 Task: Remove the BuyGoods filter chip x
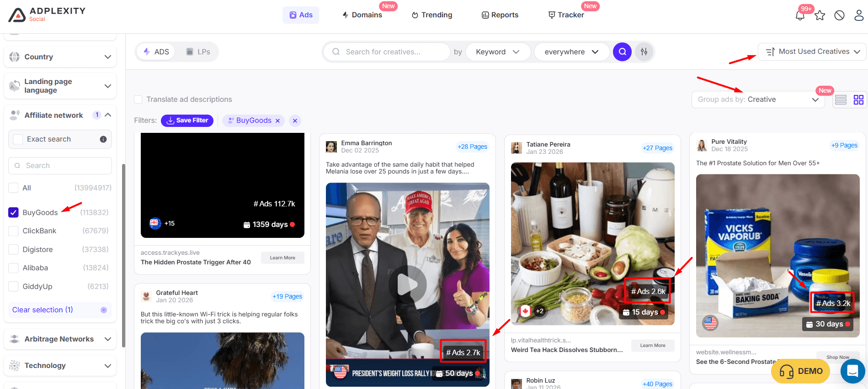[277, 121]
